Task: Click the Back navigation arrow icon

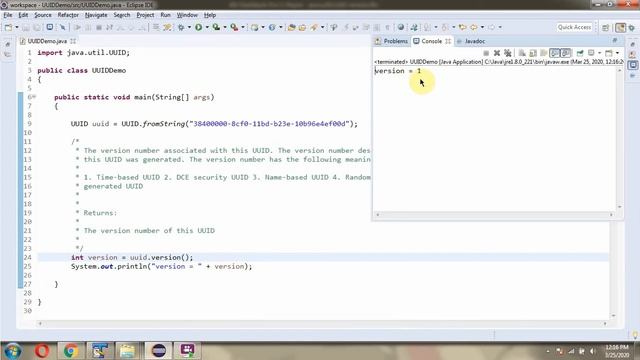Action: coord(474,27)
